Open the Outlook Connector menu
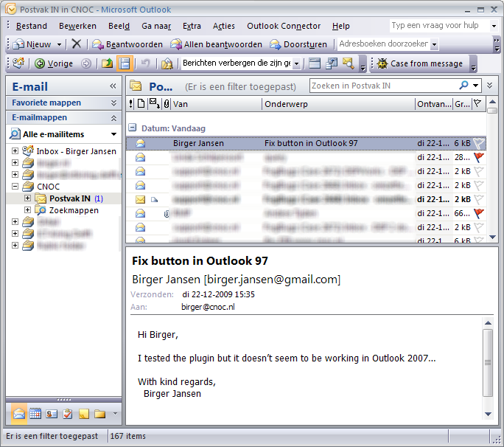Screen dimensions: 504x447 pos(284,26)
